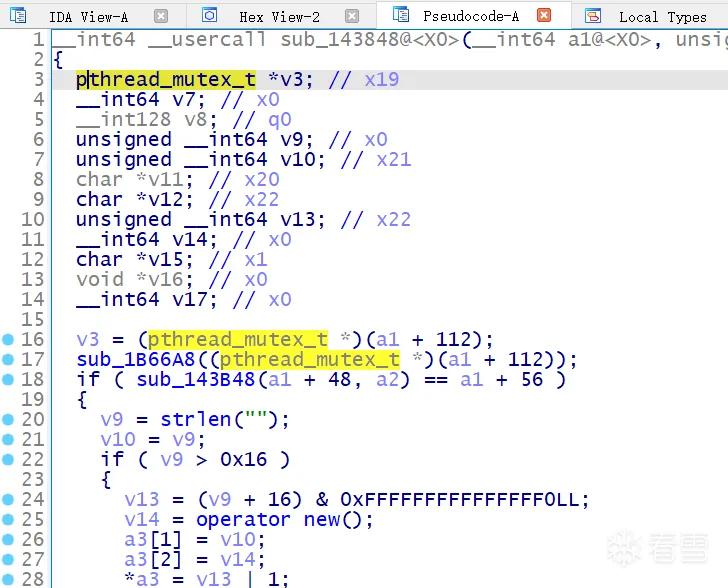Image resolution: width=728 pixels, height=588 pixels.
Task: Toggle breakpoint dot on line 22
Action: [8, 459]
